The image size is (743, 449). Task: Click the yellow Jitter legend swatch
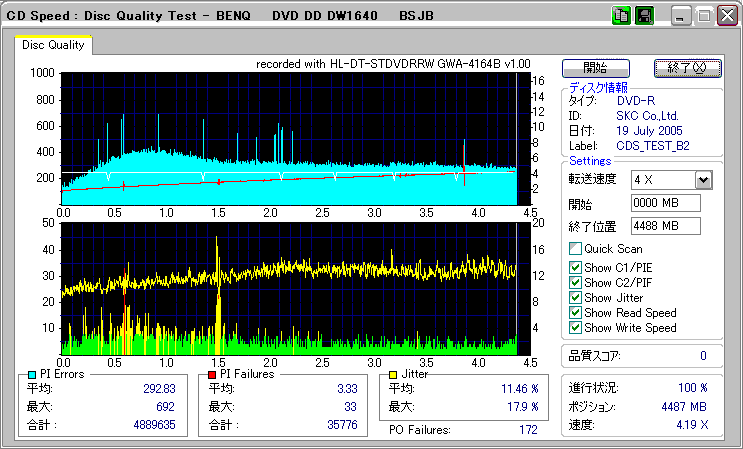point(395,374)
